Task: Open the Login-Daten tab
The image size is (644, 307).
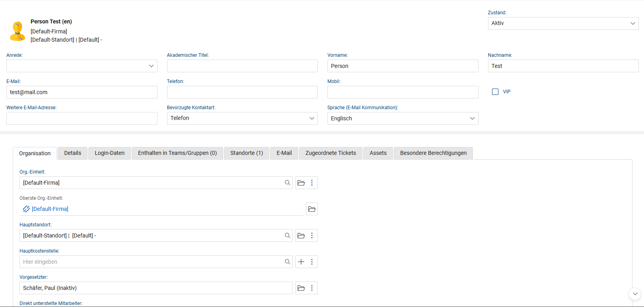Action: pyautogui.click(x=110, y=153)
